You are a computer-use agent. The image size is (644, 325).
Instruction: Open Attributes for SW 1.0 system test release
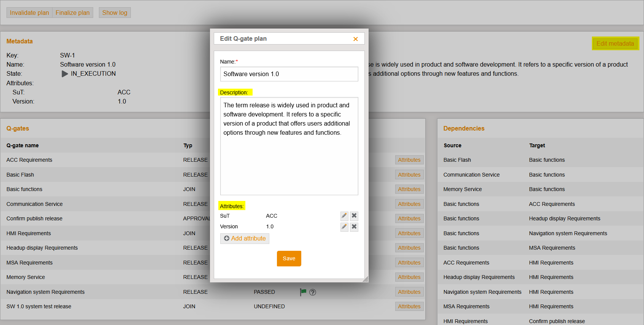point(409,306)
